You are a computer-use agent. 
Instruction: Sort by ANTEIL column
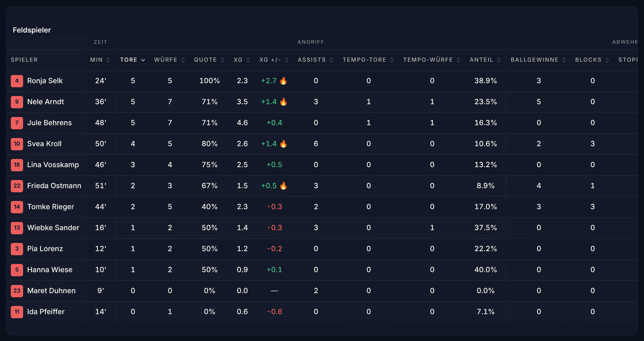485,60
